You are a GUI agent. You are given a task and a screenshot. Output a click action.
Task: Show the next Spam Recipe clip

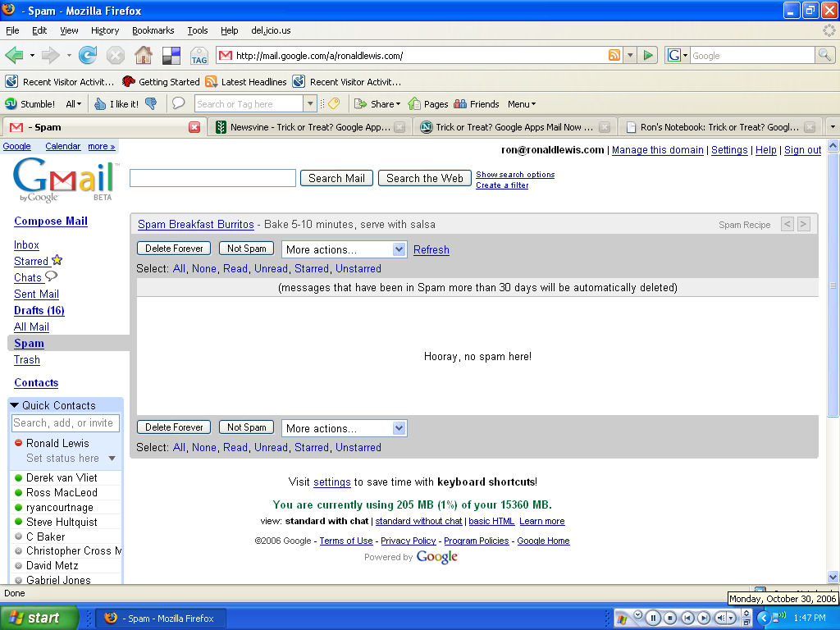804,224
